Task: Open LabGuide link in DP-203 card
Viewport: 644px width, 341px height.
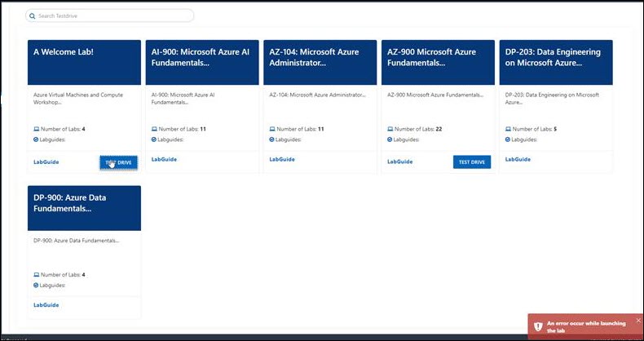Action: click(518, 159)
